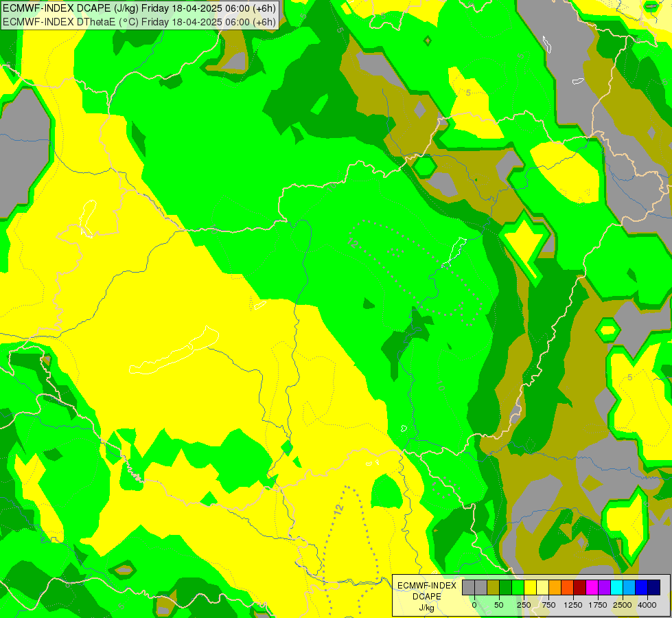The image size is (672, 618).
Task: Select the orange legend swatch
Action: tap(555, 587)
